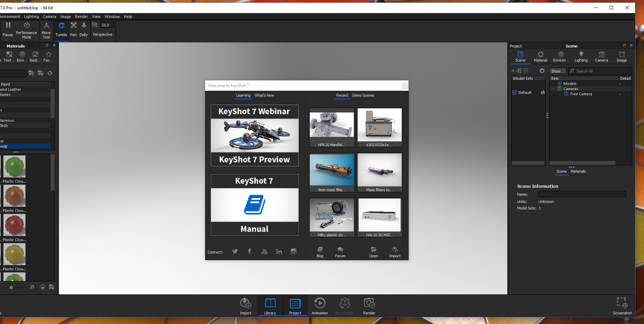Screen dimensions: 644x324
Task: Switch to the What's New tab
Action: [x=264, y=95]
